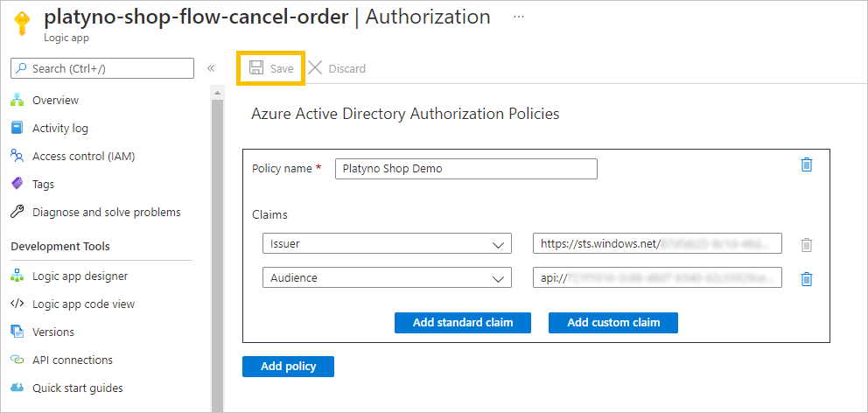Click the search magnifier icon
The image size is (868, 413).
coord(21,68)
